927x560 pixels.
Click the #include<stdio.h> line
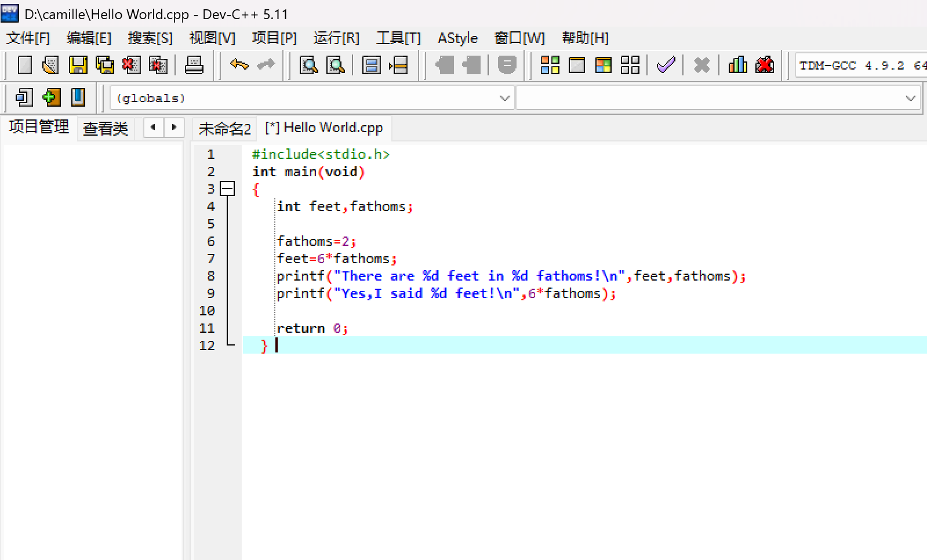321,154
